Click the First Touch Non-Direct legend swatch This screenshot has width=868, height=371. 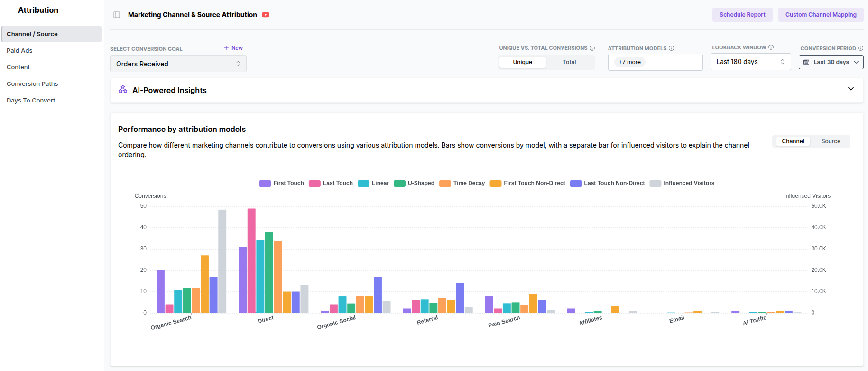pos(496,184)
